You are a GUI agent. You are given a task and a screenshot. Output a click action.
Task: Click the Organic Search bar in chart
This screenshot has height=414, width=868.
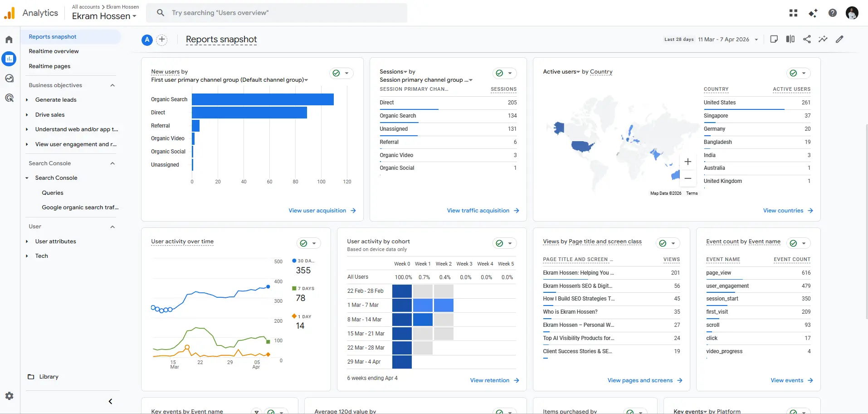263,99
